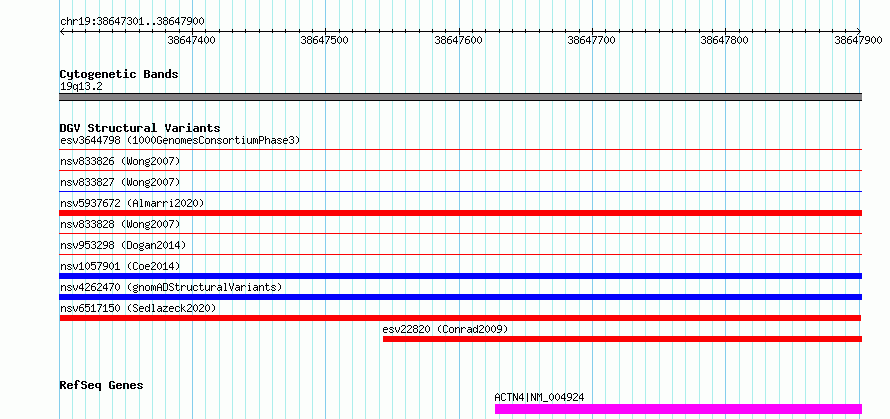890x419 pixels.
Task: Open variant nsv4262470 (gnomADStructuralVariants) label
Action: tap(171, 287)
